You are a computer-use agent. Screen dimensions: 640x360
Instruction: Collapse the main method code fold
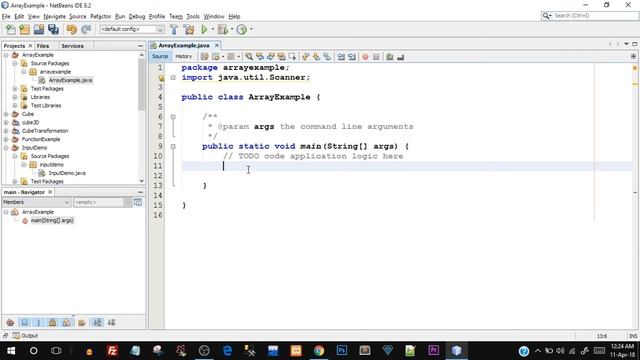[173, 146]
